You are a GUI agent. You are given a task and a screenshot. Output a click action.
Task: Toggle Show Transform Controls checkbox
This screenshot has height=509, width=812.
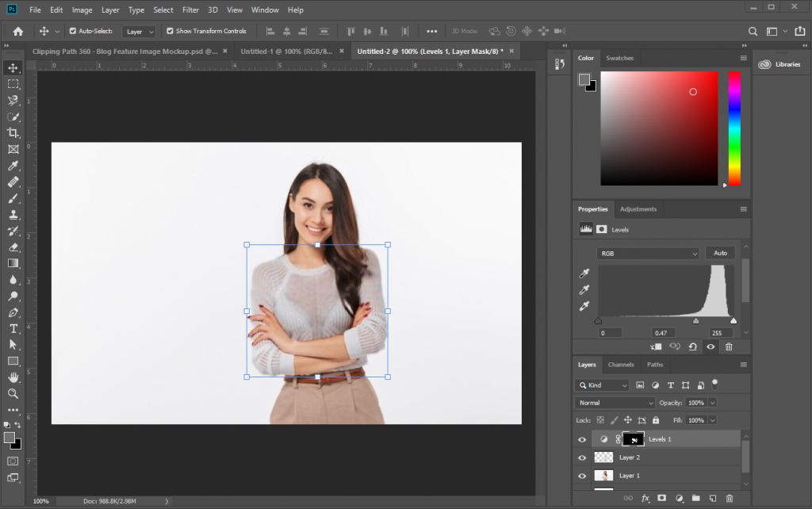coord(170,31)
